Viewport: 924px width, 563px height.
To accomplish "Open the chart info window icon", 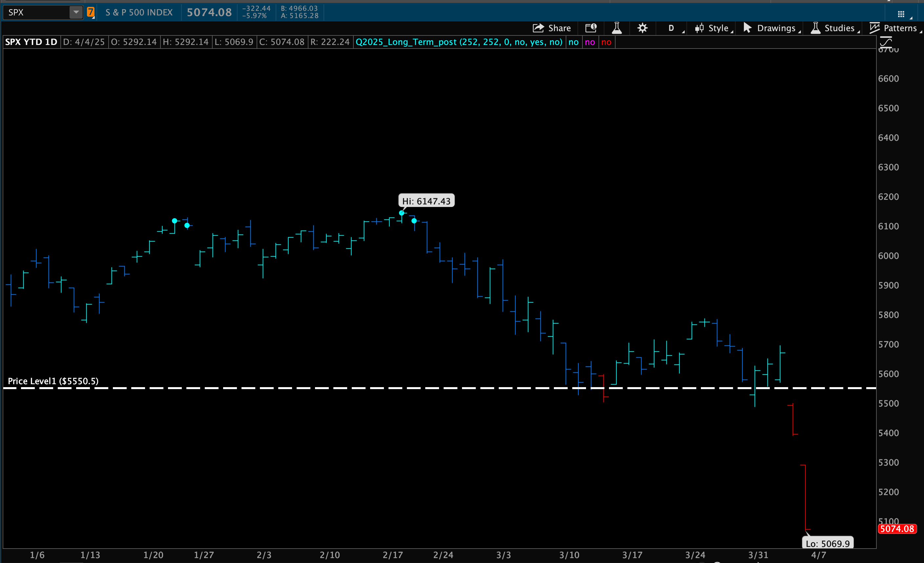I will click(591, 28).
